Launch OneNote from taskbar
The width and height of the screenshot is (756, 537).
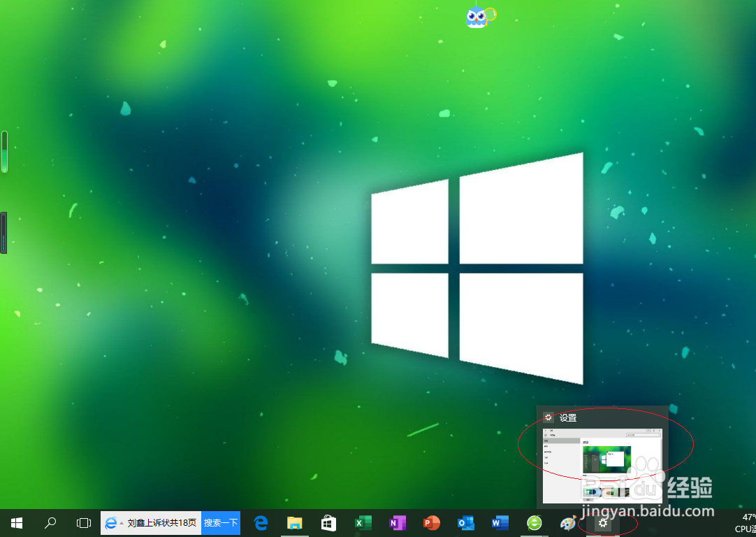[x=398, y=523]
